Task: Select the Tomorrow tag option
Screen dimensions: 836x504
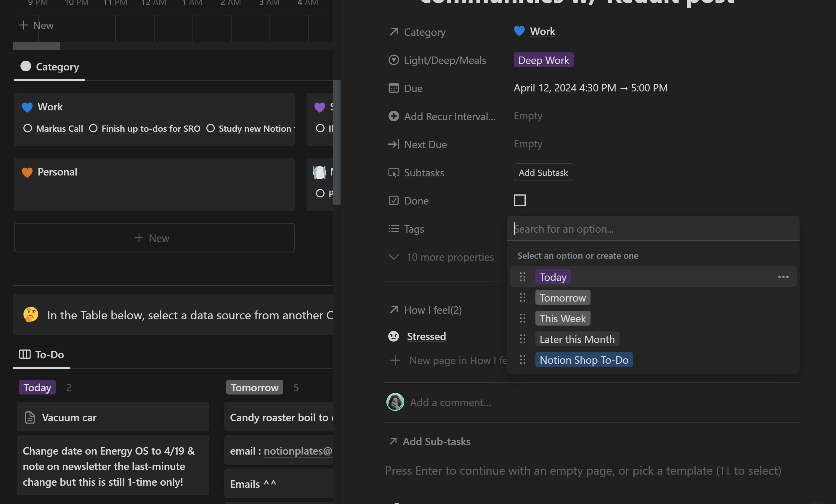Action: pos(563,298)
